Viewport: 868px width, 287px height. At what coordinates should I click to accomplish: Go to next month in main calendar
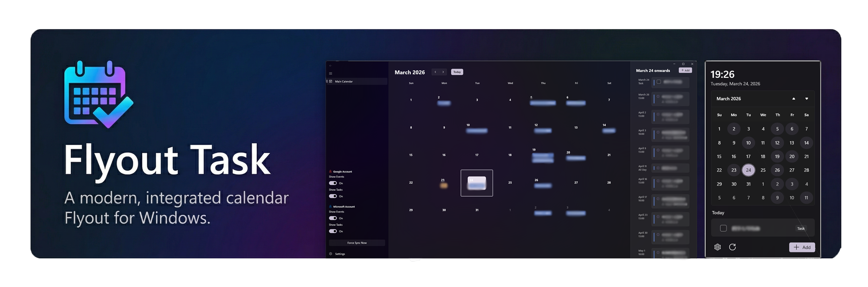[x=443, y=72]
